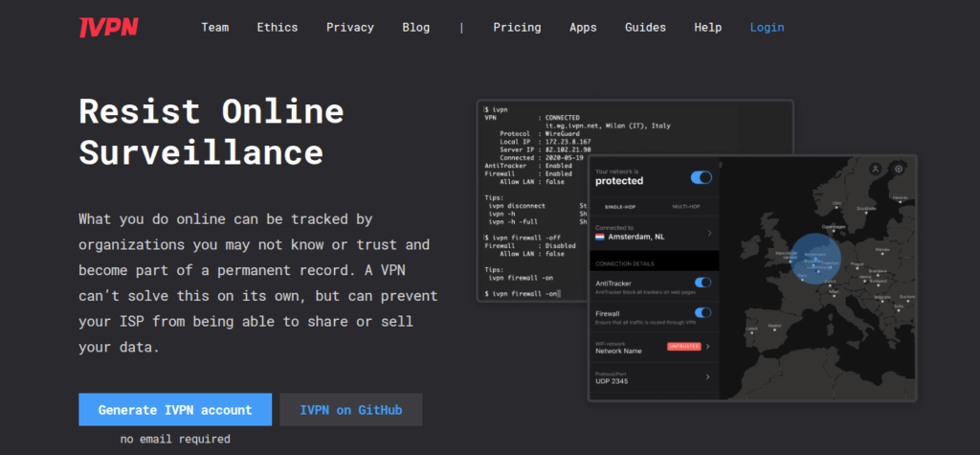Toggle the network protected main switch
The width and height of the screenshot is (980, 455).
[702, 178]
